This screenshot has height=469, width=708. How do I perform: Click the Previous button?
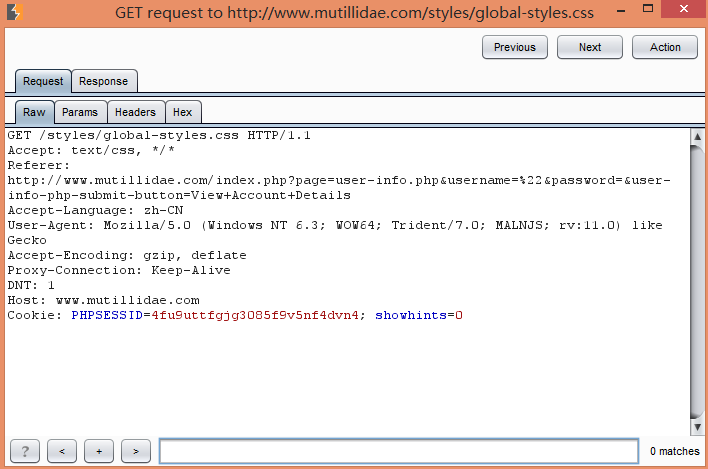515,47
